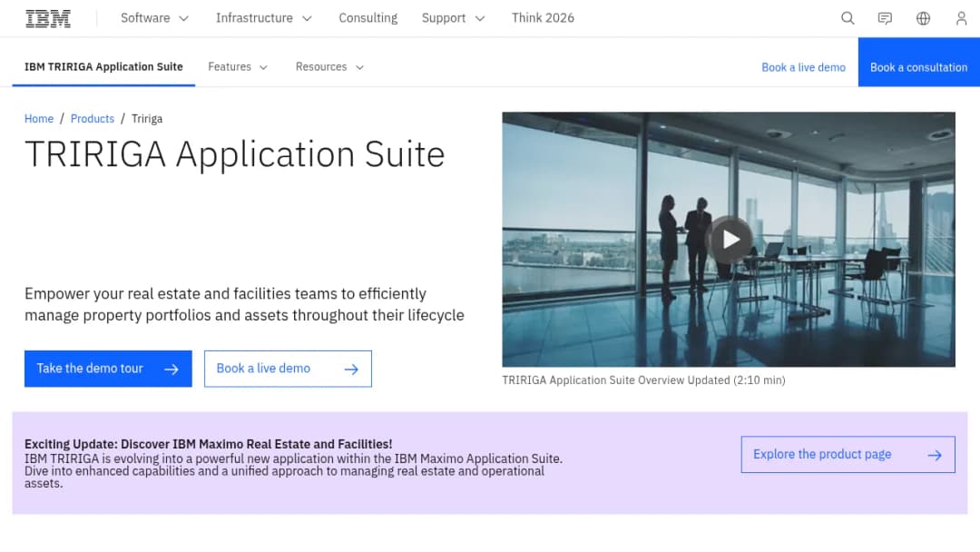Screen dimensions: 980x552
Task: Open the search icon in header
Action: point(848,18)
